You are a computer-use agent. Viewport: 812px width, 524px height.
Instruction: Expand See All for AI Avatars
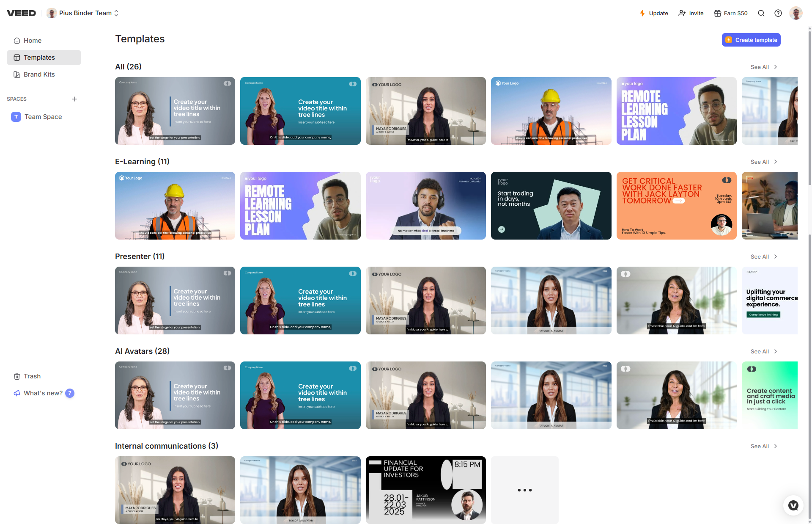(764, 352)
